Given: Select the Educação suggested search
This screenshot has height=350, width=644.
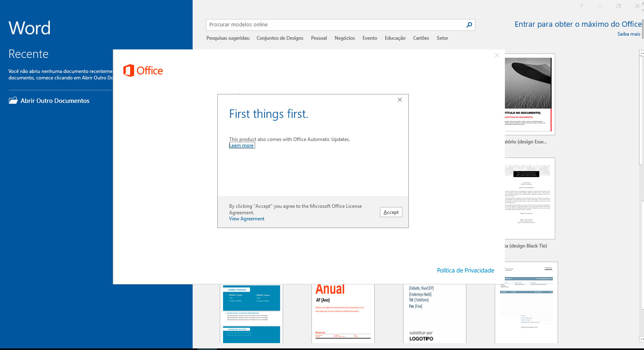Looking at the screenshot, I should tap(395, 38).
